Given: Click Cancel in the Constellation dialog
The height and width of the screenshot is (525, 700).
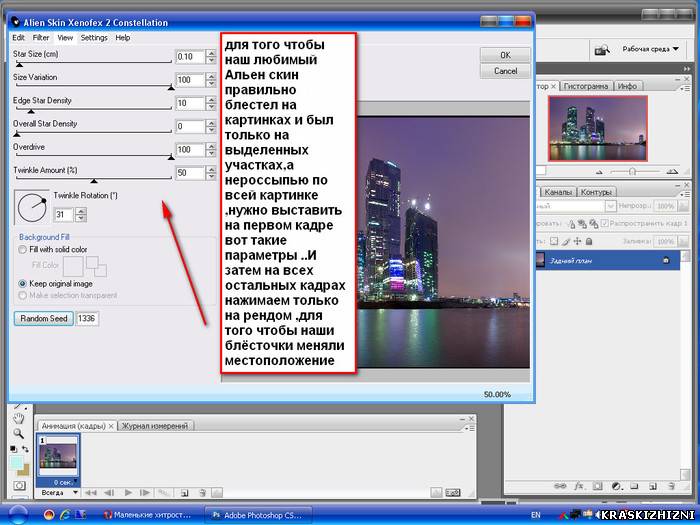Looking at the screenshot, I should pos(505,71).
